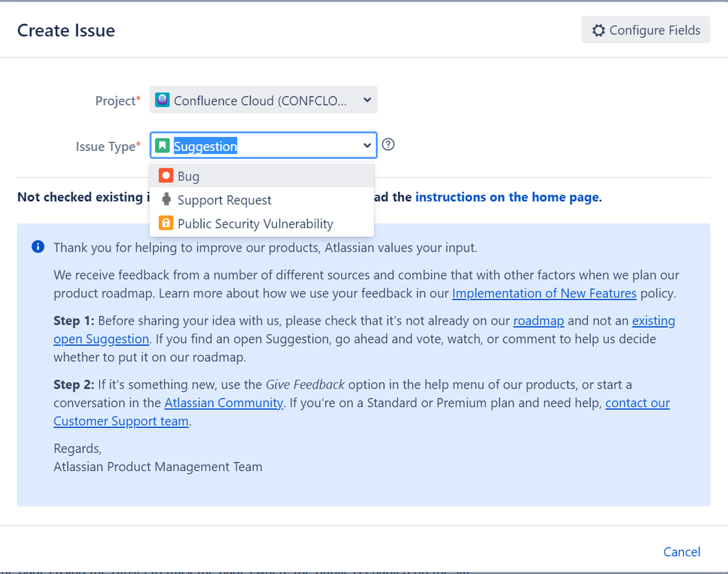The image size is (728, 574).
Task: Follow the instructions on the home page link
Action: click(x=507, y=197)
